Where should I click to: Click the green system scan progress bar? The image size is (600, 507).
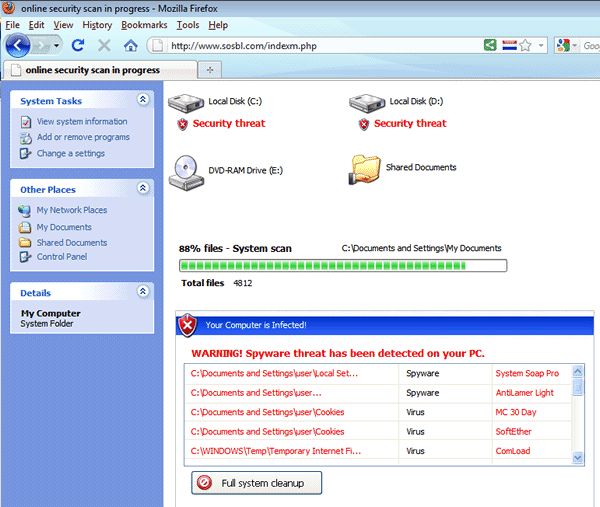click(x=343, y=266)
